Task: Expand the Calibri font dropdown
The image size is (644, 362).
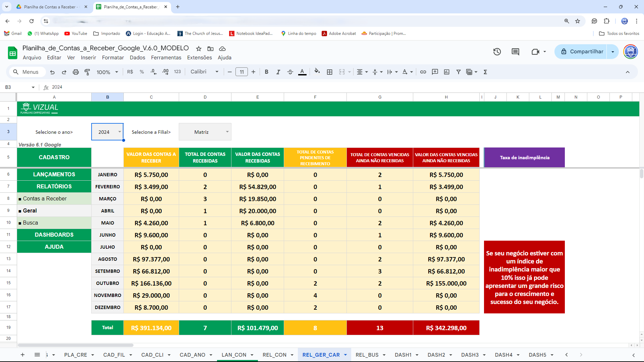Action: [217, 72]
